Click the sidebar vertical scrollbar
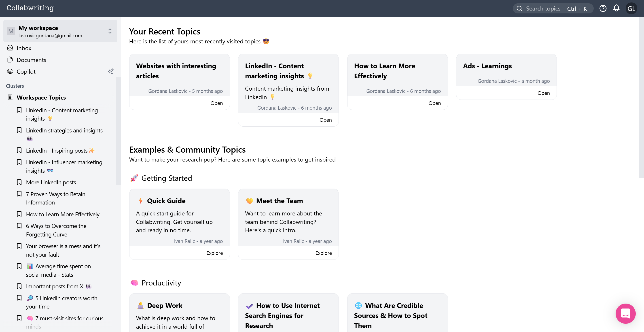Viewport: 644px width, 332px height. click(118, 131)
